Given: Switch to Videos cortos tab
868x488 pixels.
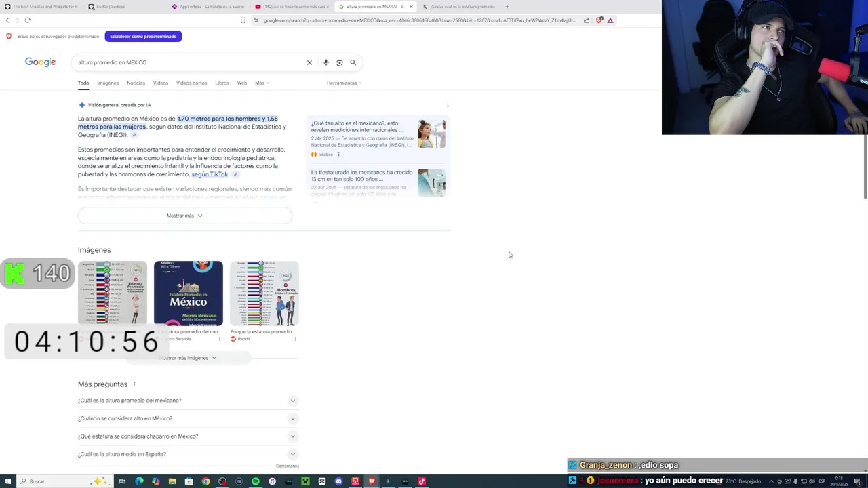Looking at the screenshot, I should pos(191,83).
